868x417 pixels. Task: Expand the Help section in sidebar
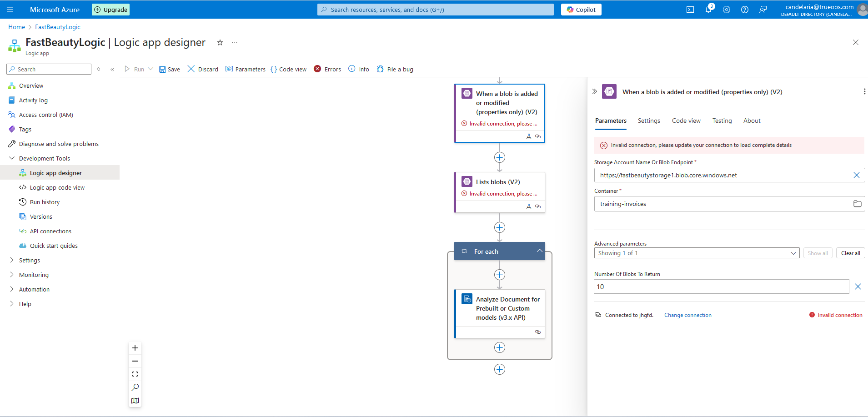coord(12,304)
